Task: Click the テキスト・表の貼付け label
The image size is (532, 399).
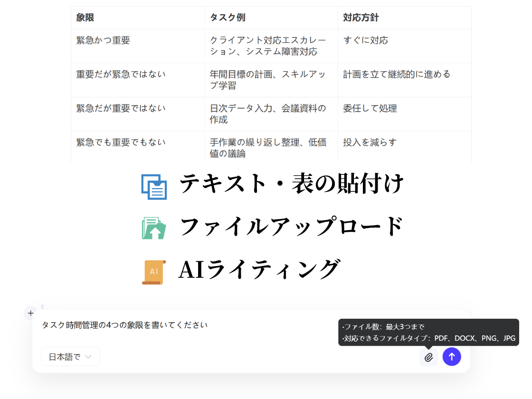Action: coord(292,183)
